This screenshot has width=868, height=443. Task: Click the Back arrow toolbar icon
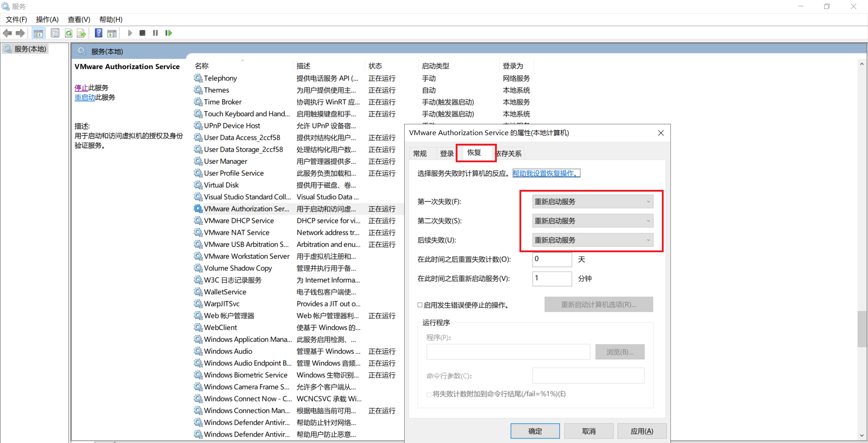pos(8,33)
